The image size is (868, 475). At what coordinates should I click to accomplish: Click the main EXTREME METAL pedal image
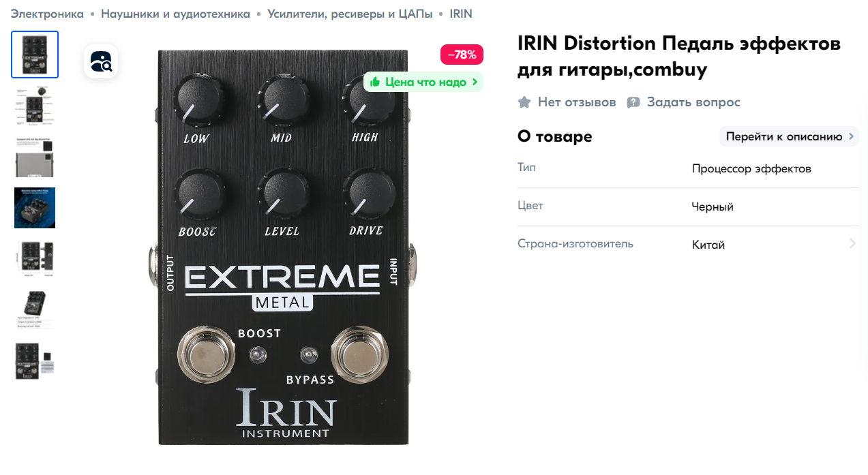coord(283,247)
